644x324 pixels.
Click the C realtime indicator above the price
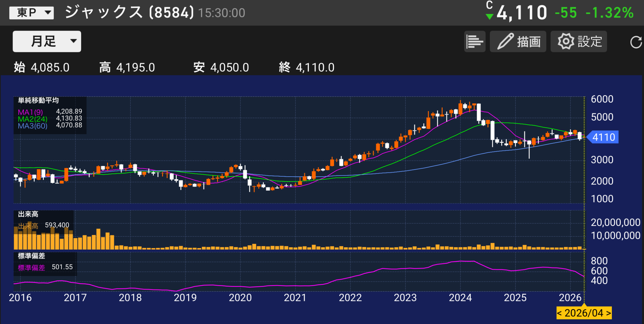[x=489, y=5]
